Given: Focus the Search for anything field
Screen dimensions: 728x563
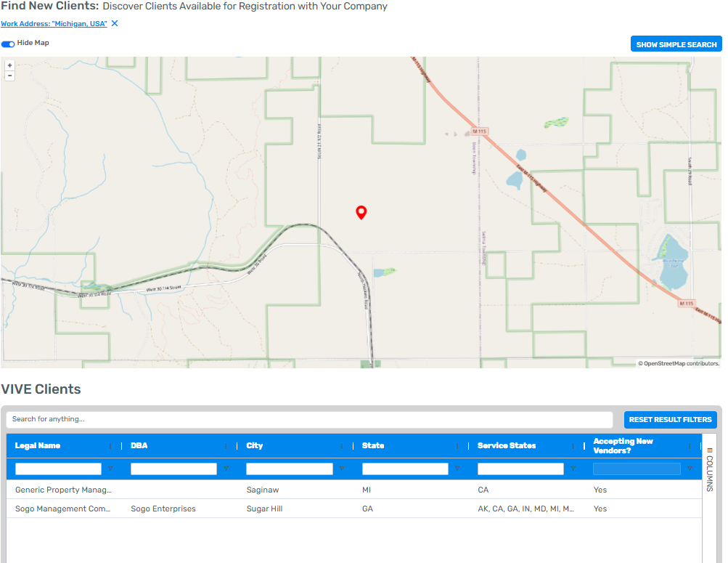Looking at the screenshot, I should click(309, 419).
